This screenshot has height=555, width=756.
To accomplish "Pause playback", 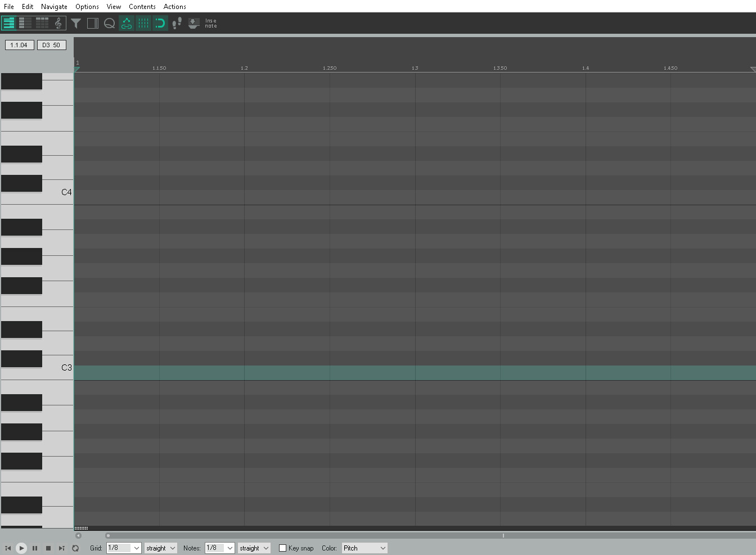I will [35, 548].
